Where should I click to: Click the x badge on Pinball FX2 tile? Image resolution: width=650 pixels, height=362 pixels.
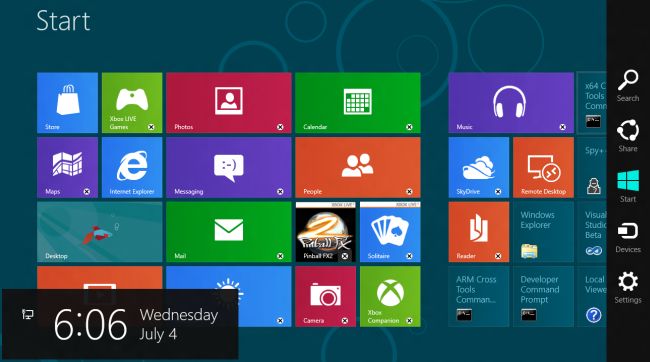point(345,256)
